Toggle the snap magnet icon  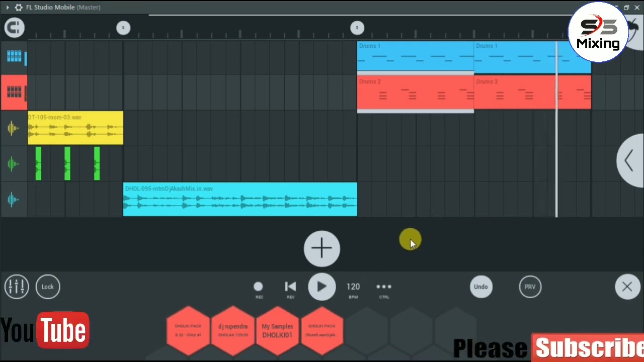14,27
